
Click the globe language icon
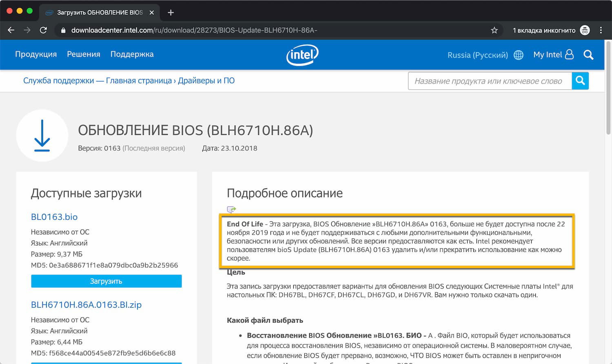[518, 55]
